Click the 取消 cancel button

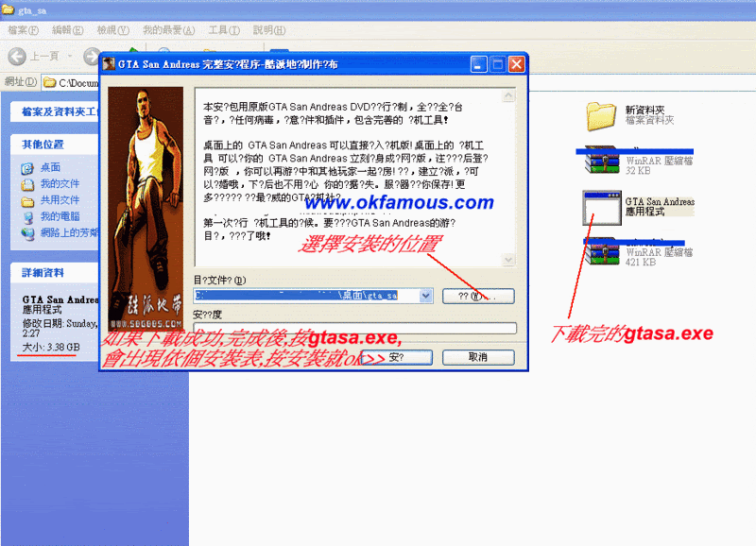coord(478,358)
